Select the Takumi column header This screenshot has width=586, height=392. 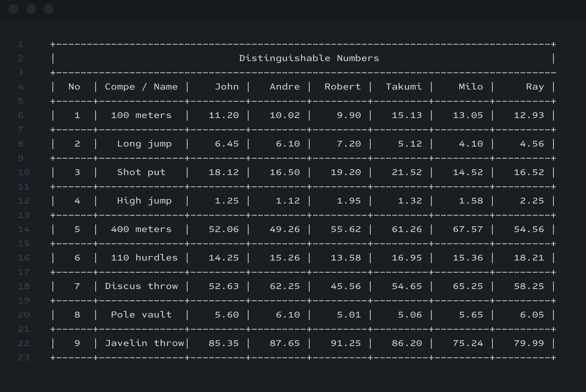point(404,87)
